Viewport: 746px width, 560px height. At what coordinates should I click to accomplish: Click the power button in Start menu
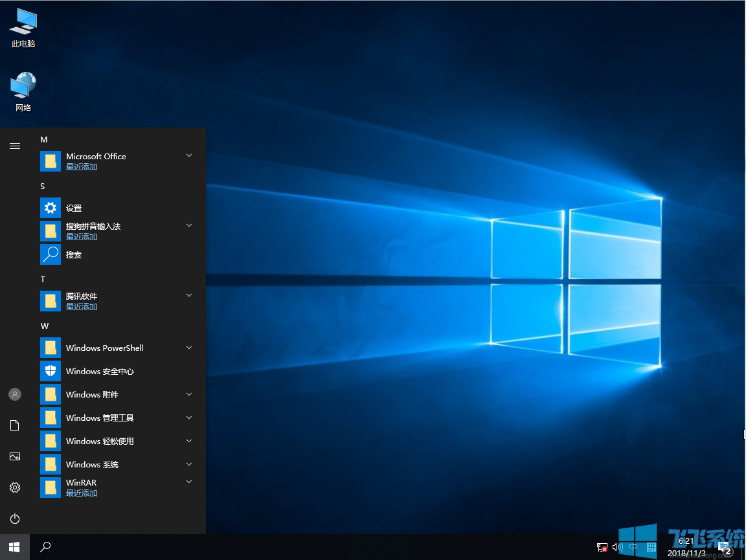point(14,519)
